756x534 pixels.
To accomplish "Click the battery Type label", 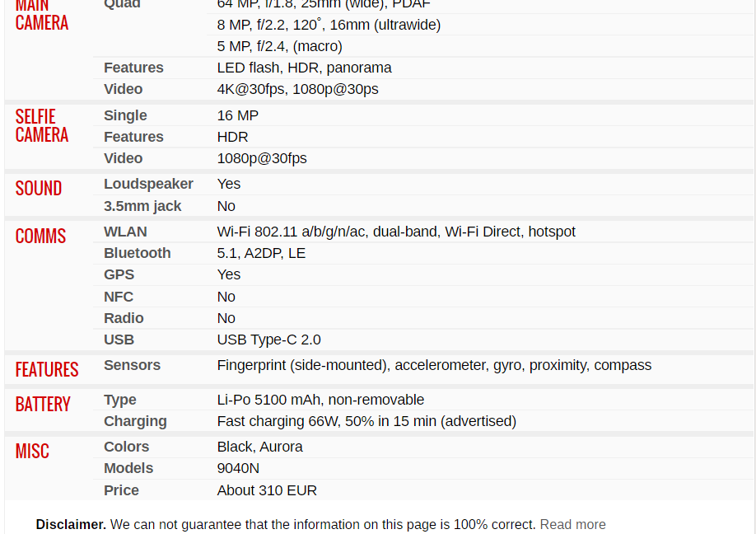I will (120, 400).
